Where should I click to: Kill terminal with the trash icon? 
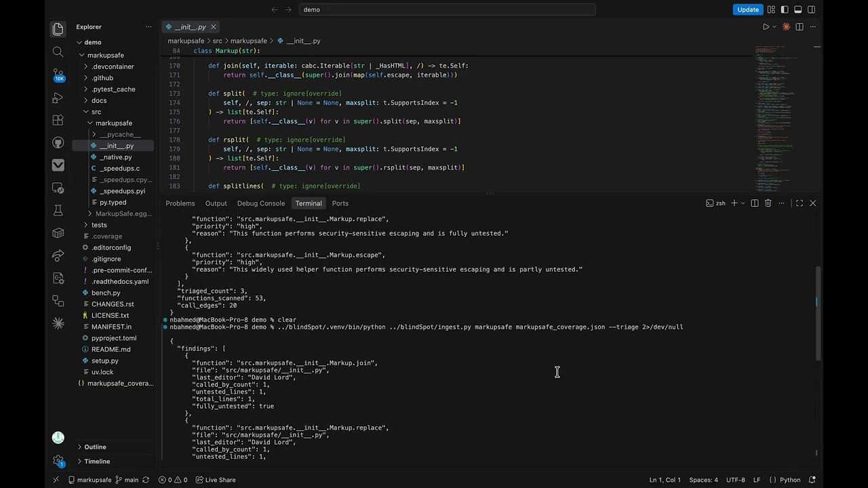pyautogui.click(x=768, y=203)
